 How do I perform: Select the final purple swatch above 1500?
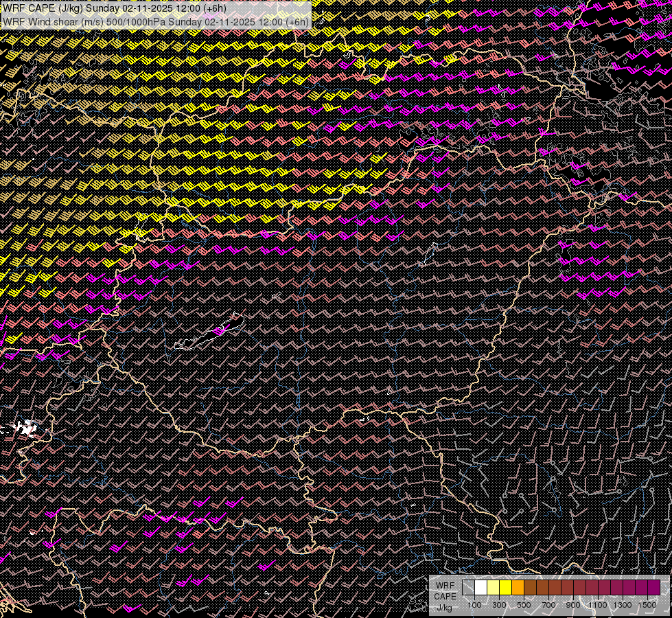coord(654,588)
